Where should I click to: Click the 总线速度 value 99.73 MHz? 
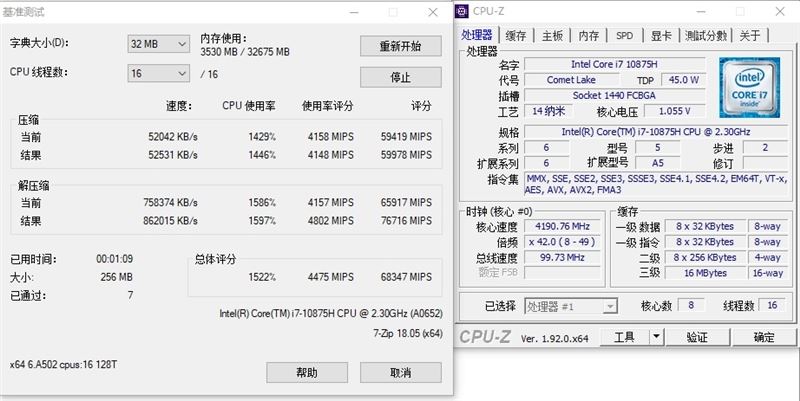562,258
